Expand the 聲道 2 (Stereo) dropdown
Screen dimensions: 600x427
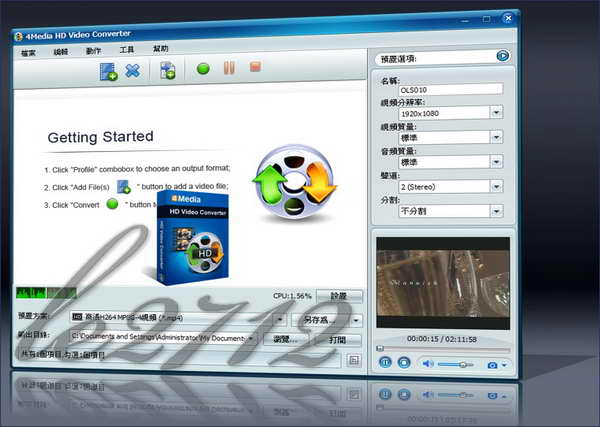coord(496,186)
